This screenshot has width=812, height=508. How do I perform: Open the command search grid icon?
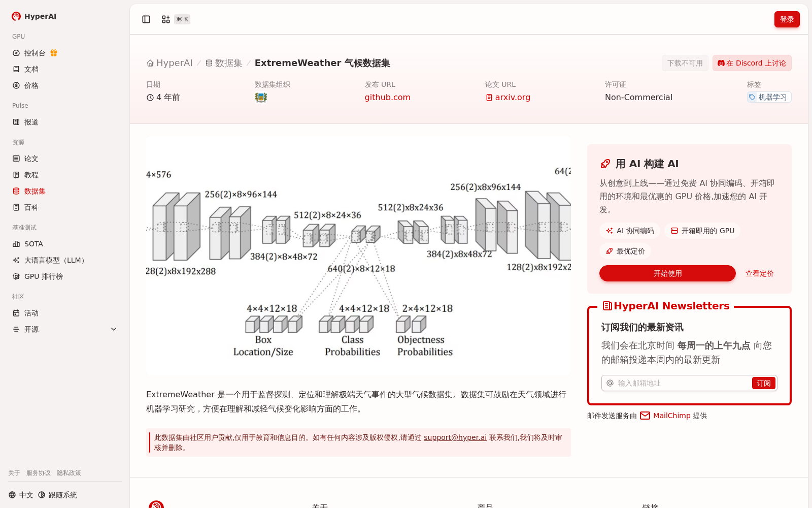[x=166, y=19]
